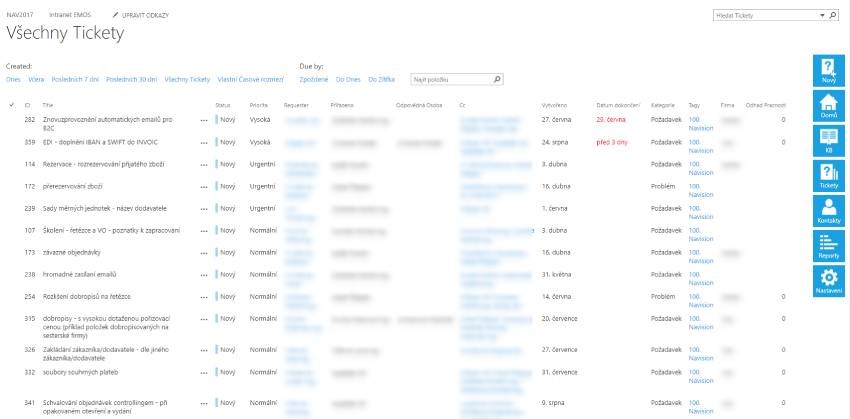Filter created Posledních 7 dní
This screenshot has height=419, width=850.
click(x=75, y=80)
